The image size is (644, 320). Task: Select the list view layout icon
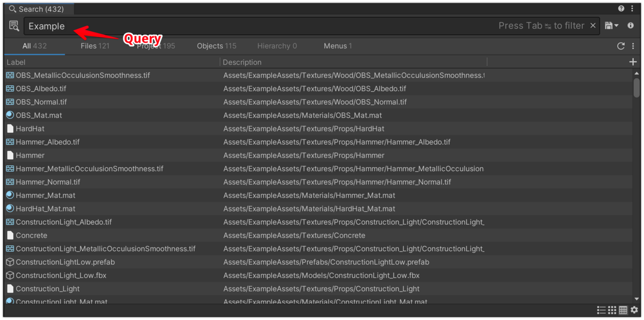click(x=601, y=310)
